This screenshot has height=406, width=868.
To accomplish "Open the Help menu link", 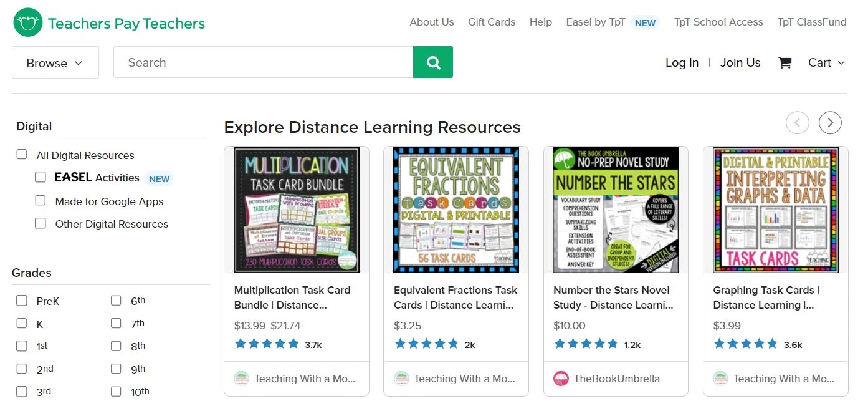I will pos(541,22).
